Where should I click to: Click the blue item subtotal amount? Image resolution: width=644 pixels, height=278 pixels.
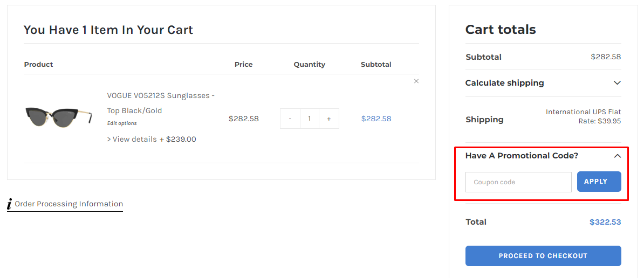click(376, 119)
